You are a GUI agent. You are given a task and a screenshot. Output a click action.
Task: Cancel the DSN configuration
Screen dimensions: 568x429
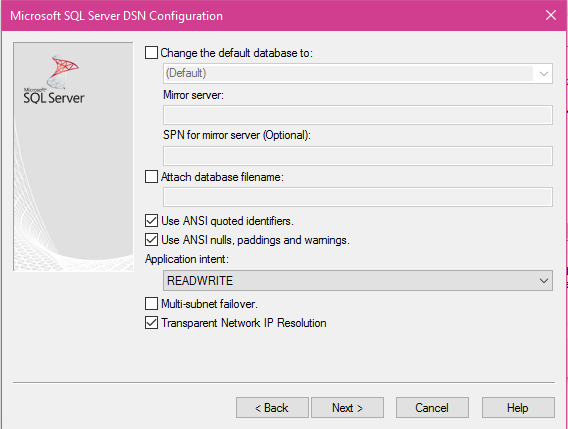click(432, 408)
